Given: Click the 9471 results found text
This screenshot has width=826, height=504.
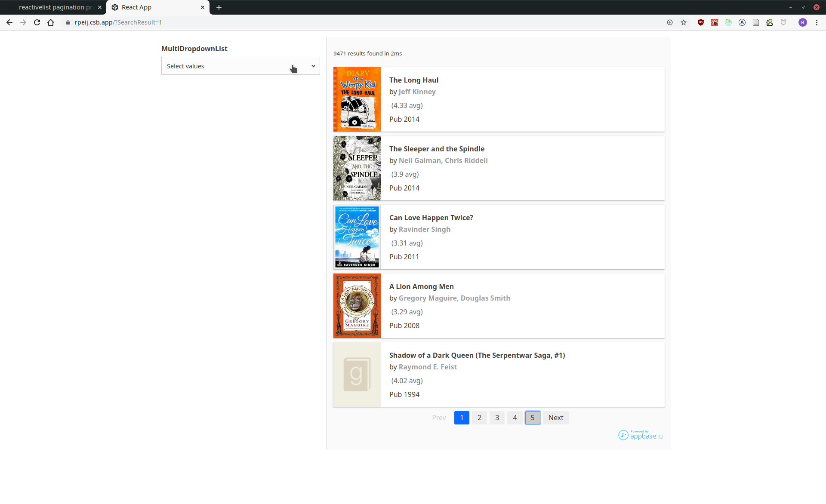Looking at the screenshot, I should click(367, 53).
